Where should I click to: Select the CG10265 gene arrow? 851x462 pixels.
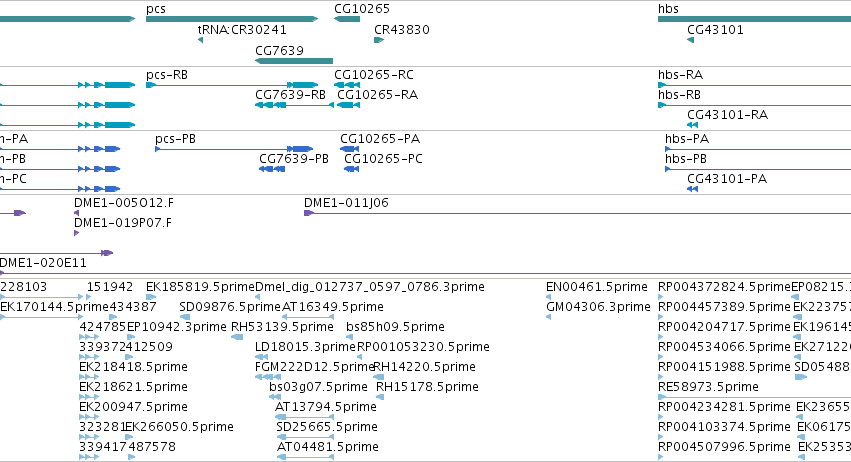pyautogui.click(x=347, y=19)
